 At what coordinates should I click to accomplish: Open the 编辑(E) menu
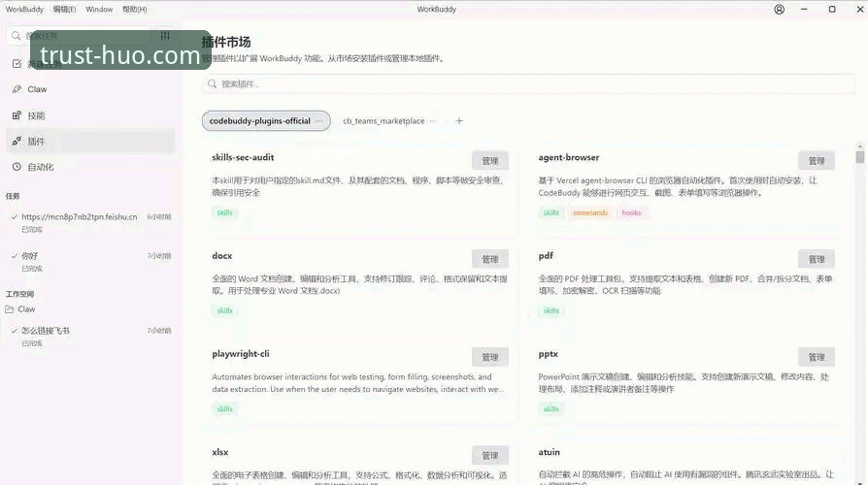(64, 10)
